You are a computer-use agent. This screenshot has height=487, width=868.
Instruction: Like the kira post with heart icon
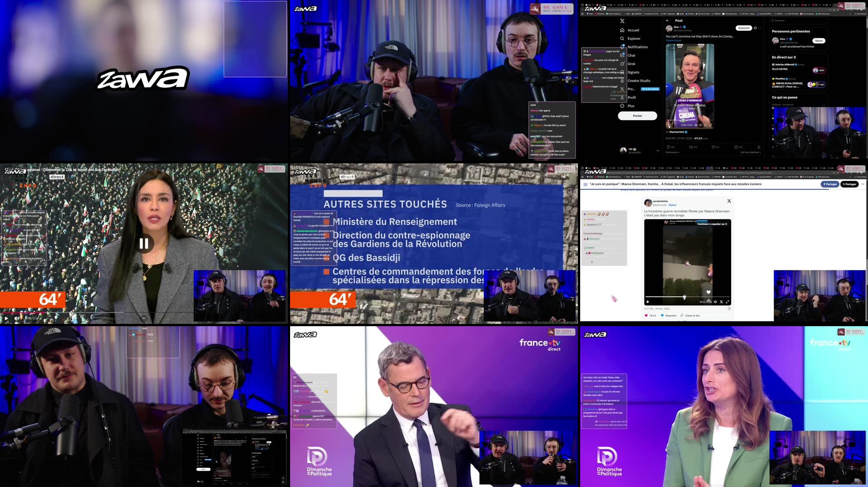click(x=713, y=147)
